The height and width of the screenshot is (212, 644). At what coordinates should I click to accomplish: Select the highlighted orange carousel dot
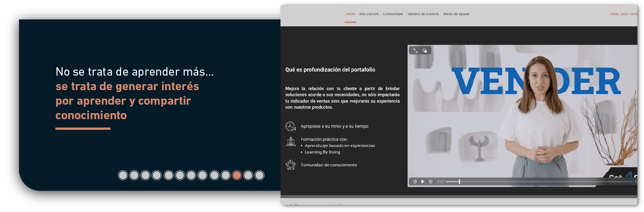point(237,175)
